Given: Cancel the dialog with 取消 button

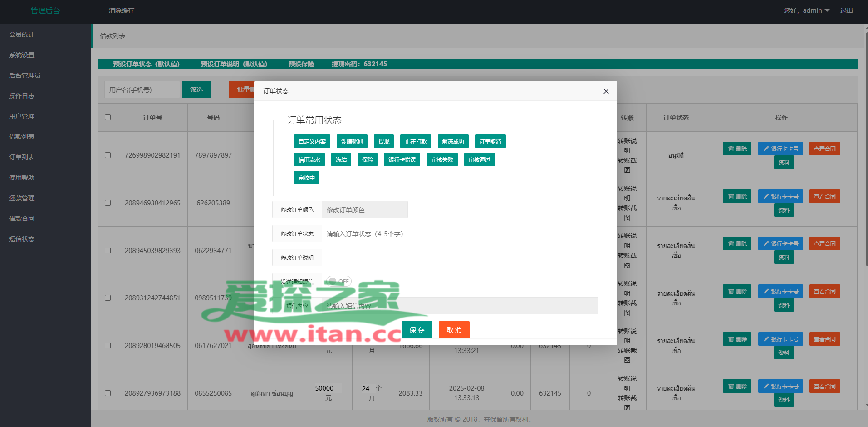Looking at the screenshot, I should click(454, 330).
